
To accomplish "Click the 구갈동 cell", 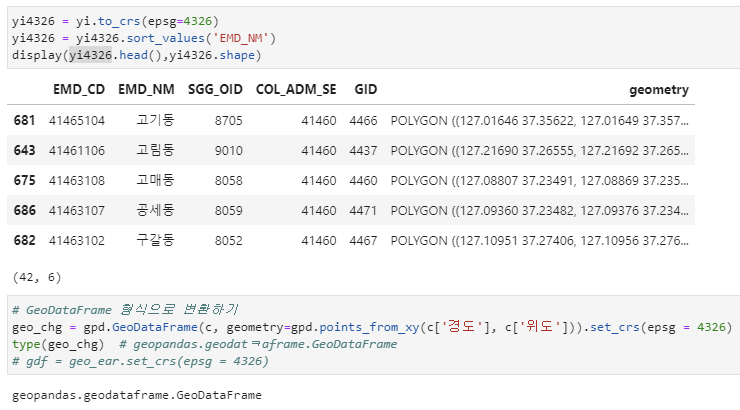I will click(155, 240).
